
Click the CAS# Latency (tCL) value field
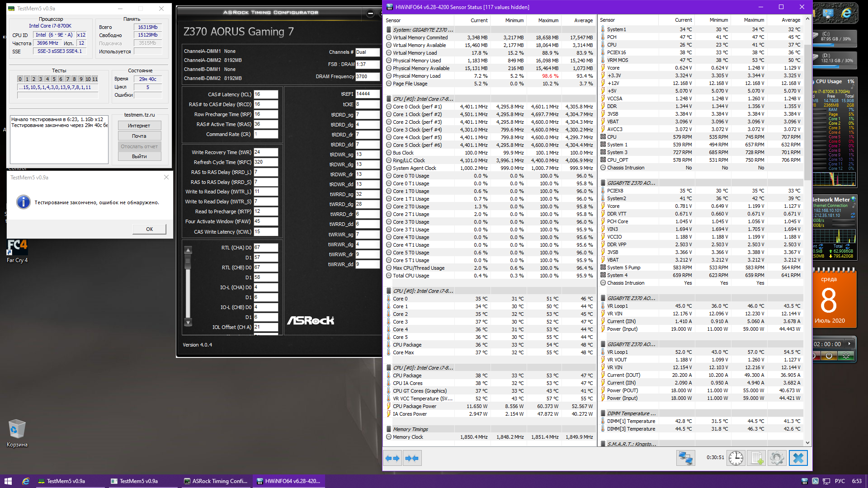coord(265,94)
